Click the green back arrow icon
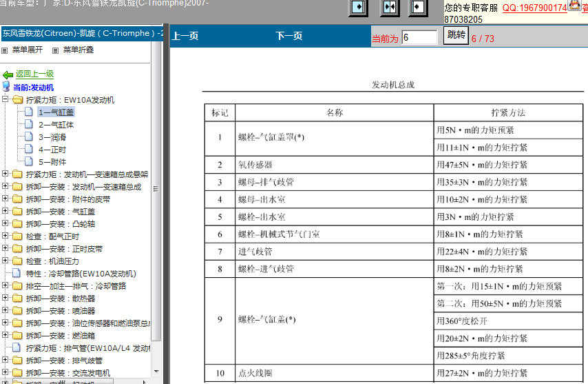Image resolution: width=588 pixels, height=384 pixels. pyautogui.click(x=8, y=74)
